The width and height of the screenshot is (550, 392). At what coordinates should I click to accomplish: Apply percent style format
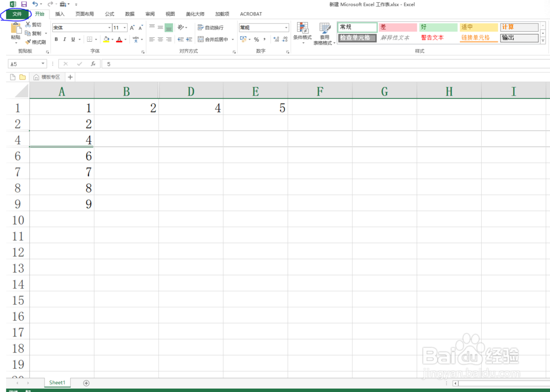256,39
